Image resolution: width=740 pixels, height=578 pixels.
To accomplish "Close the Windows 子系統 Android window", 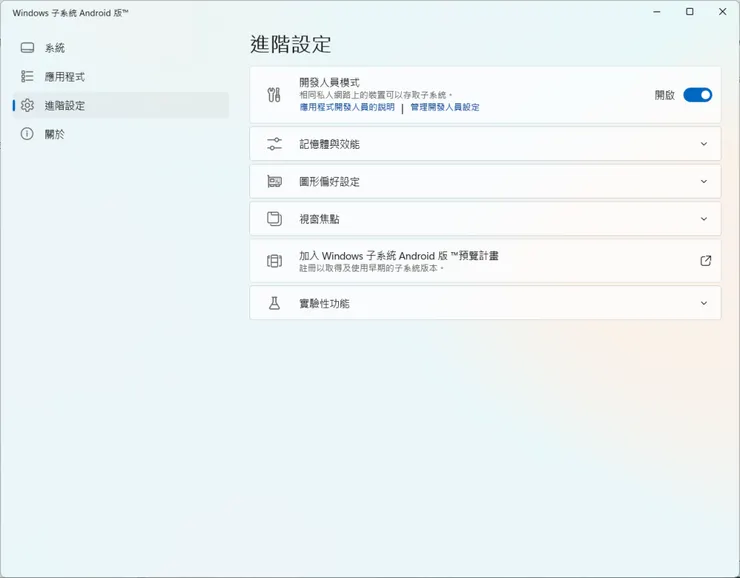I will pos(723,12).
